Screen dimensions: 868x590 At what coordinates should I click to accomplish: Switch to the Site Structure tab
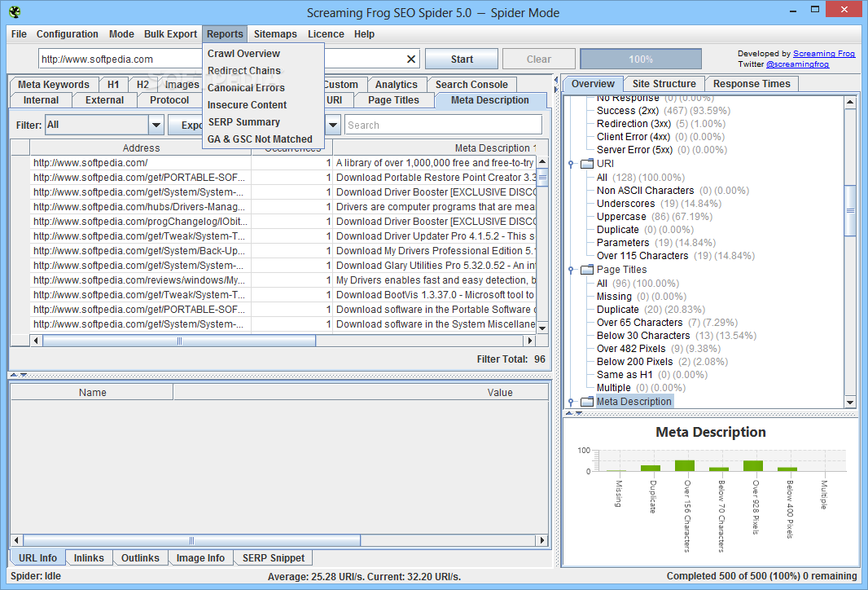(664, 84)
